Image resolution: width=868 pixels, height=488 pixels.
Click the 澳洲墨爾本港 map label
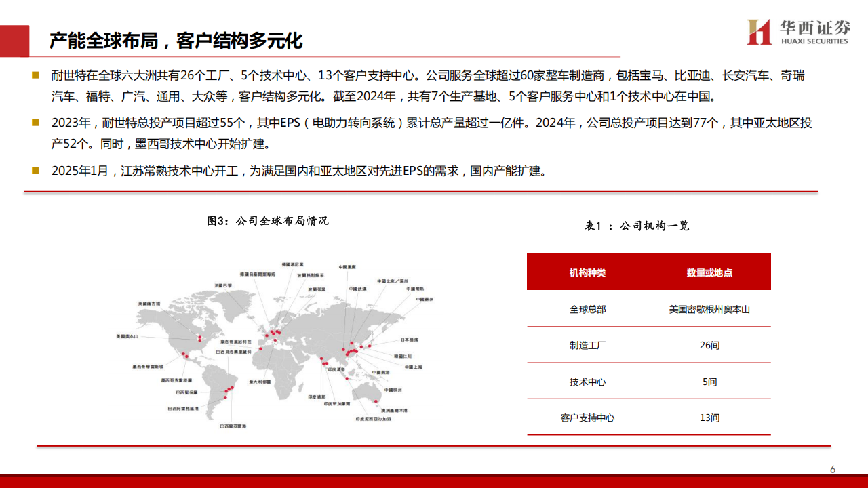(x=394, y=411)
